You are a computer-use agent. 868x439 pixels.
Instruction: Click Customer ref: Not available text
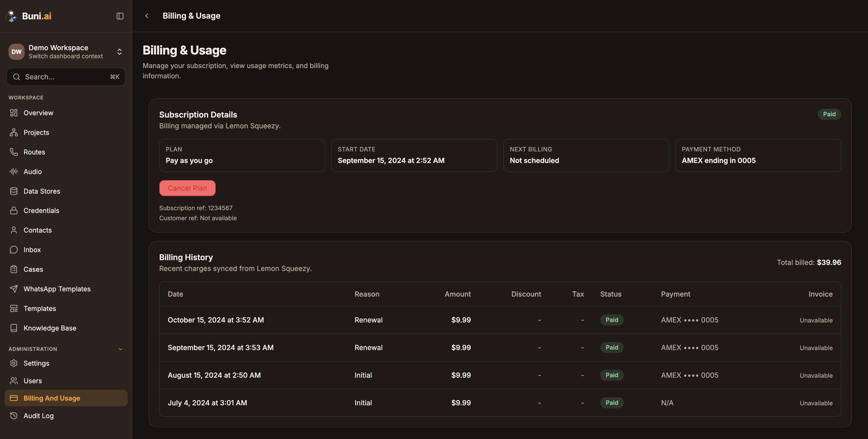tap(198, 218)
